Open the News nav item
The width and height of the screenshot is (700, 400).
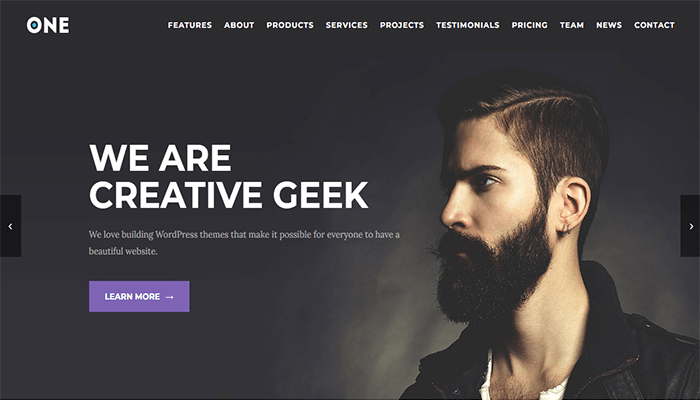[x=609, y=25]
